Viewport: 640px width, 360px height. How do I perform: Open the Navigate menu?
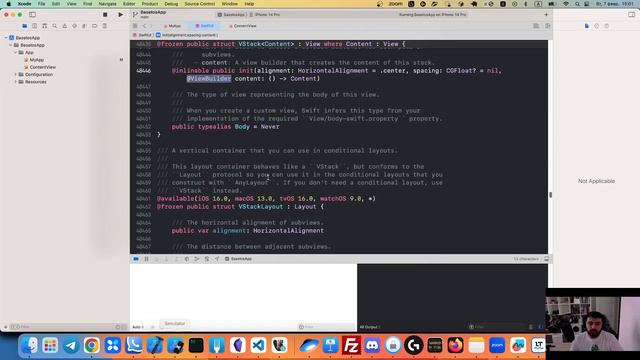(107, 4)
